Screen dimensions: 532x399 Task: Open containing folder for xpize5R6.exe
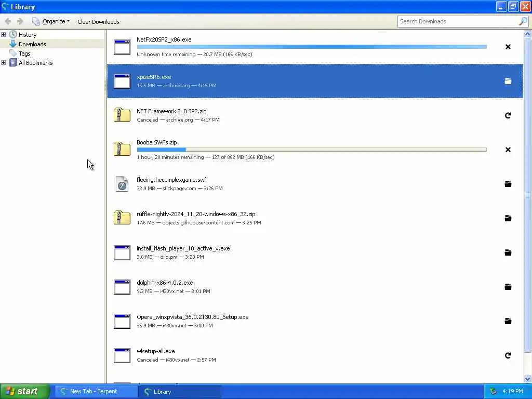pyautogui.click(x=508, y=81)
